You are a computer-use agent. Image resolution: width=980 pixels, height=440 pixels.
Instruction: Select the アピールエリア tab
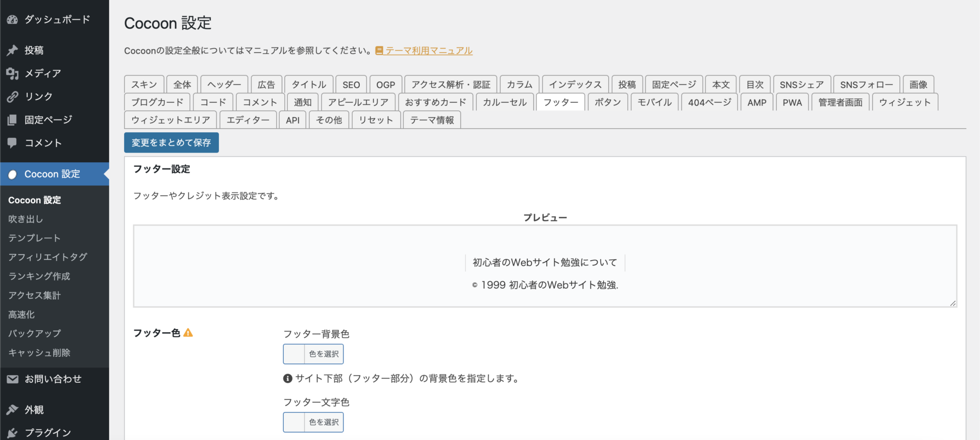[x=358, y=102]
